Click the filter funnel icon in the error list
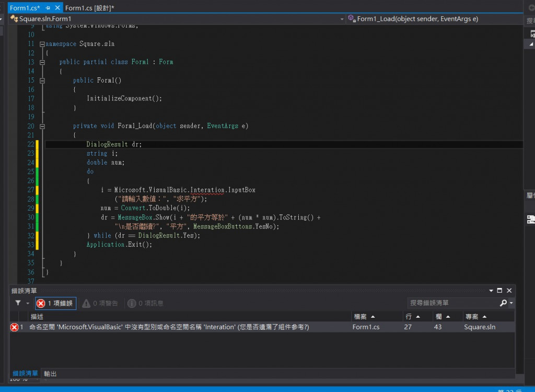The height and width of the screenshot is (392, 535). point(18,303)
